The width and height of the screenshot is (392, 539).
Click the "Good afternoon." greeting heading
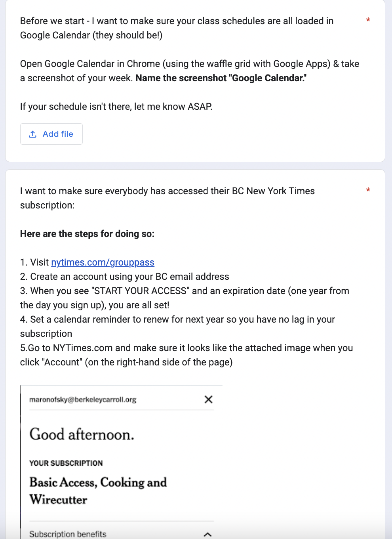click(82, 434)
